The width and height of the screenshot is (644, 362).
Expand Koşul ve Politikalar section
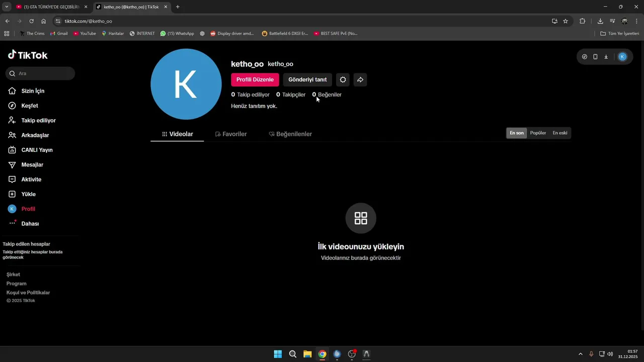pos(28,293)
